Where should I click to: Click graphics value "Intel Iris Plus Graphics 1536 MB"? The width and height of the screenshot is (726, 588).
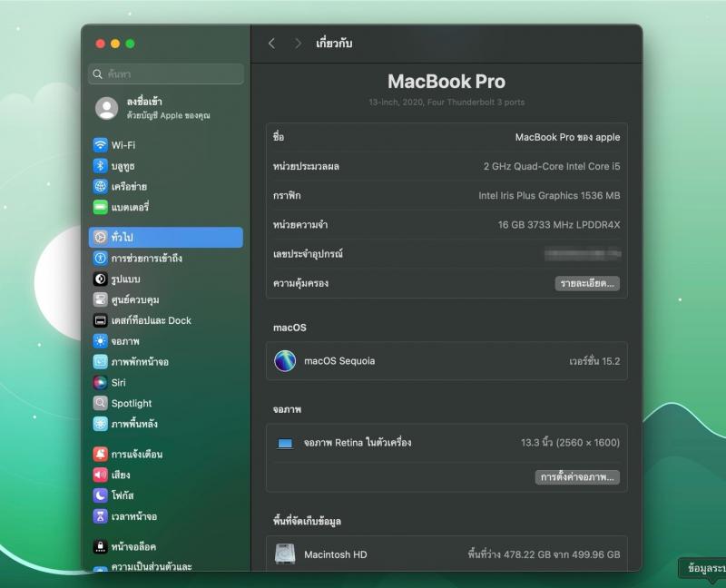tap(549, 195)
